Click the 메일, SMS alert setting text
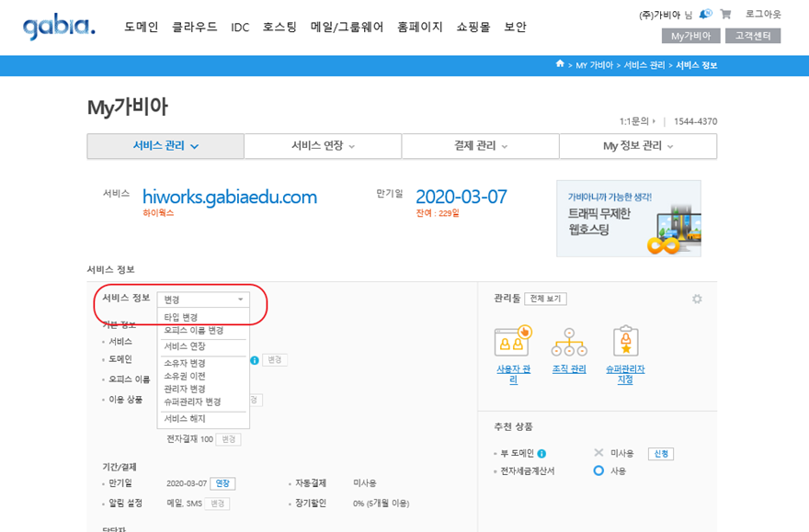The height and width of the screenshot is (532, 809). [184, 504]
